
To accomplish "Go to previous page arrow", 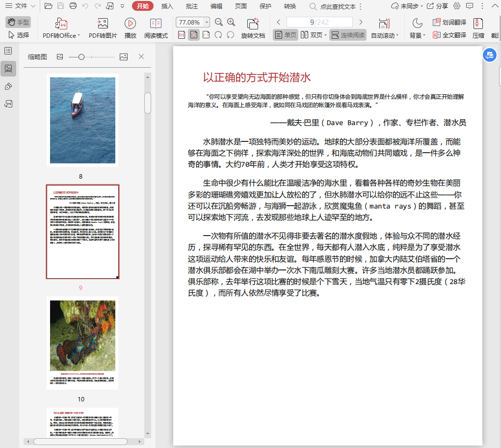I will click(x=279, y=22).
